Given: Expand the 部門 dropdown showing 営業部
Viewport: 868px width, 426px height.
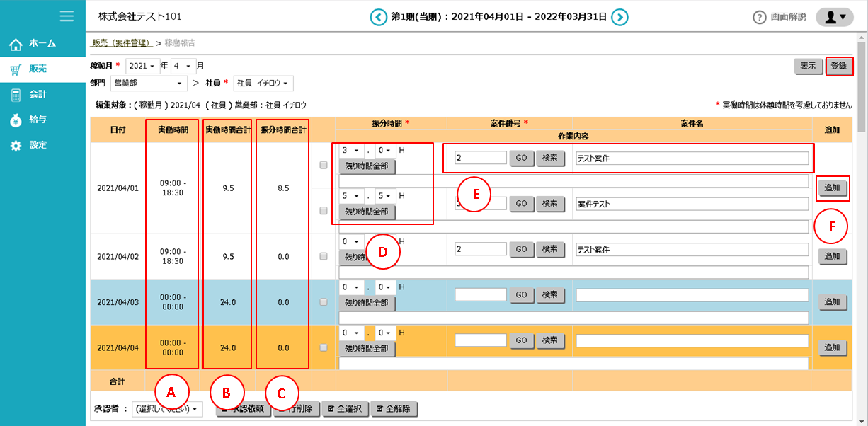Looking at the screenshot, I should (x=149, y=84).
